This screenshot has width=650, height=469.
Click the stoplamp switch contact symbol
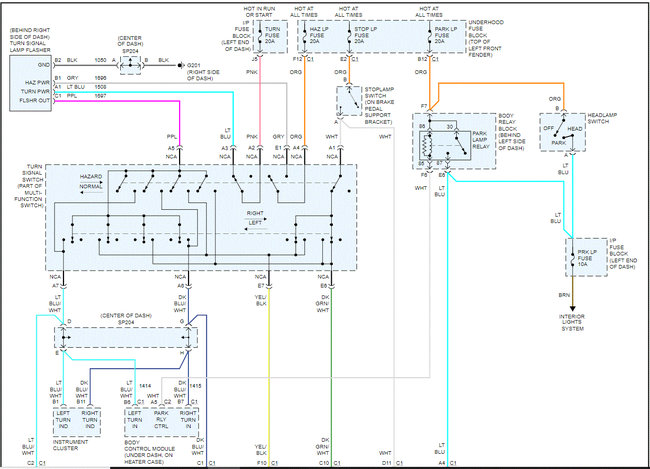[x=349, y=100]
